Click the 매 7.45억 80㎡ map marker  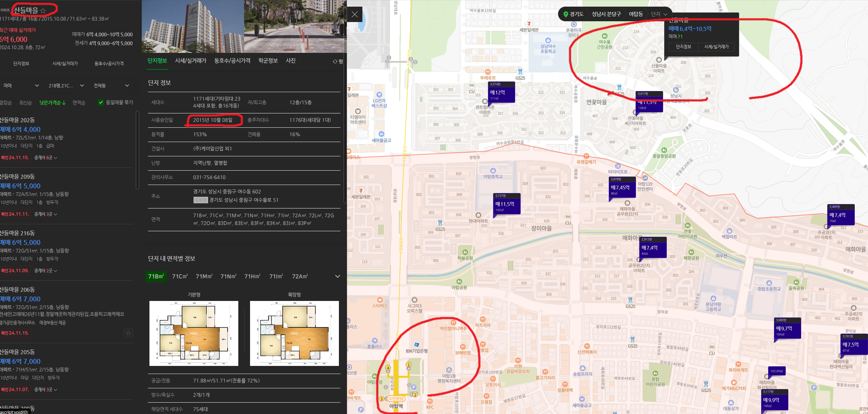622,188
